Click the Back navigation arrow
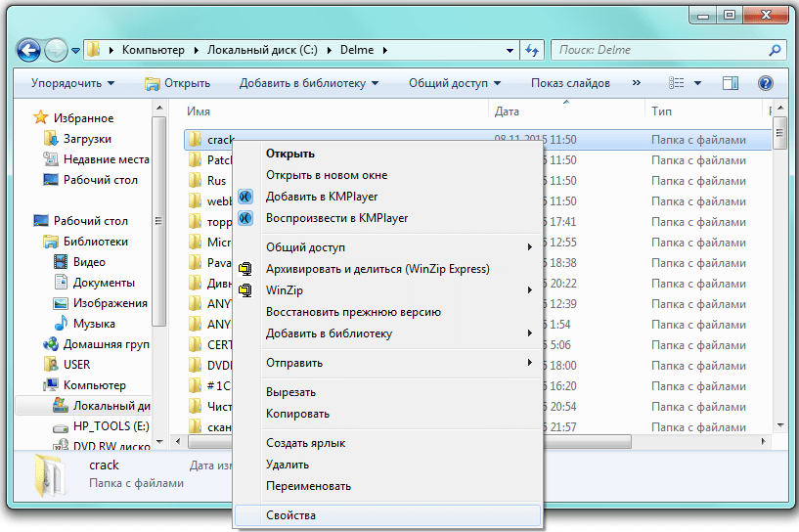Viewport: 799px width, 532px height. pyautogui.click(x=28, y=50)
